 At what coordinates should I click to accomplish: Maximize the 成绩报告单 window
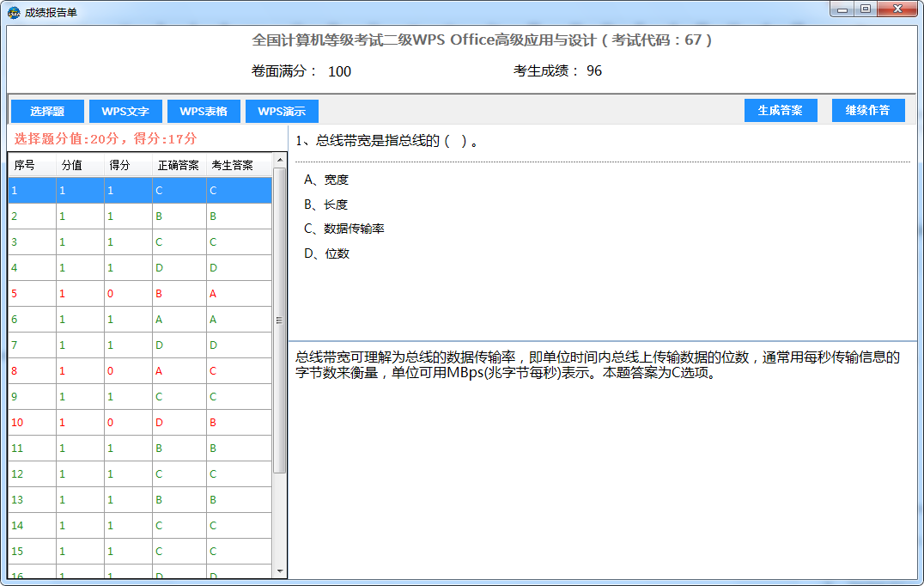tap(865, 9)
